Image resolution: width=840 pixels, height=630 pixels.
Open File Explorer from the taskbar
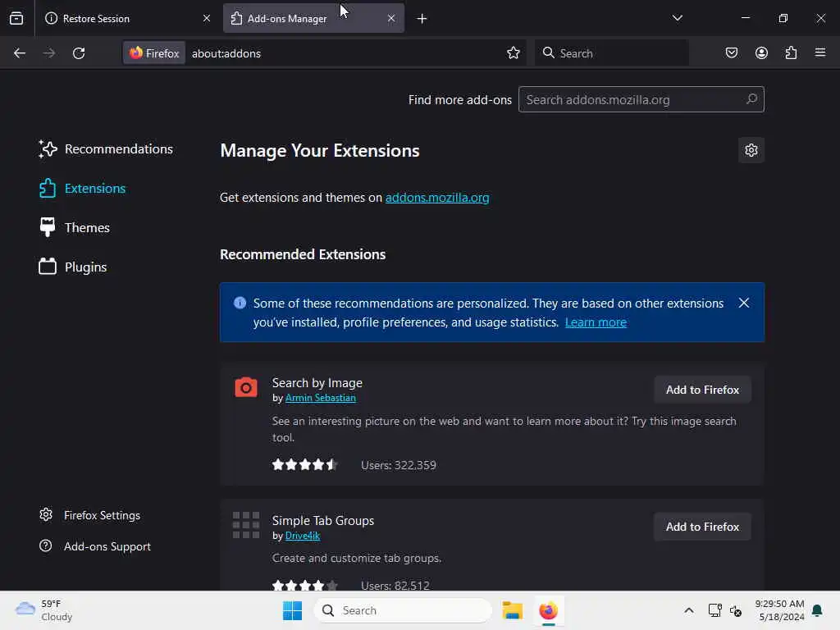tap(512, 610)
